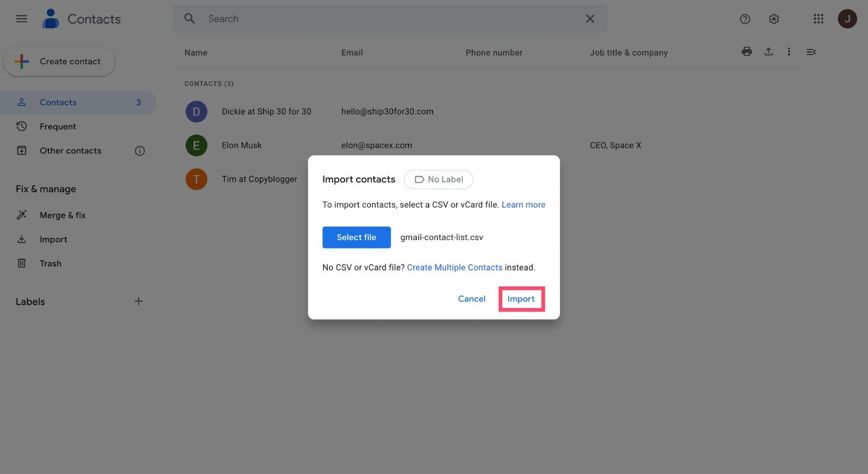Click the gmail-contact-list.csv file name
The height and width of the screenshot is (474, 868).
point(442,237)
